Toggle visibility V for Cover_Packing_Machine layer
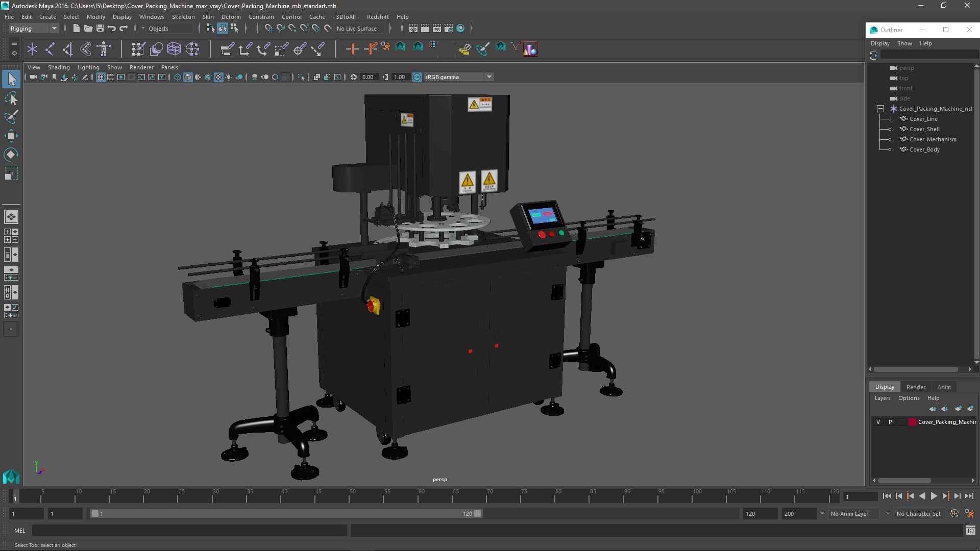 (878, 422)
